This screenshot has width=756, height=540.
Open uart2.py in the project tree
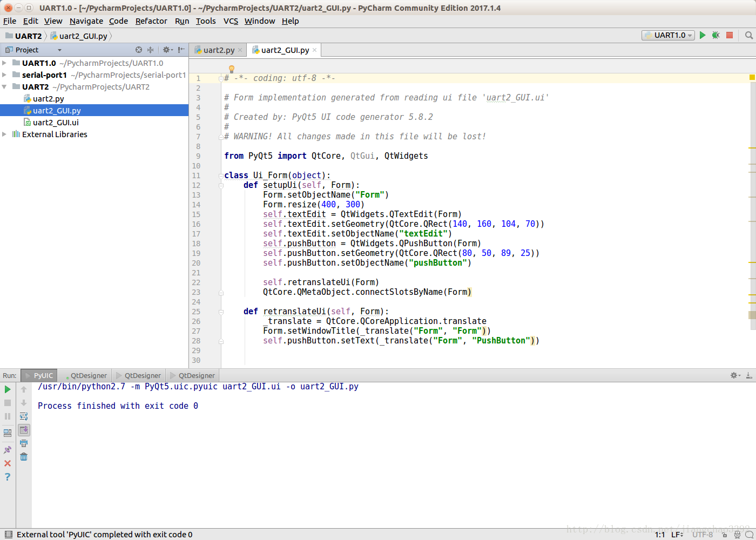click(48, 99)
